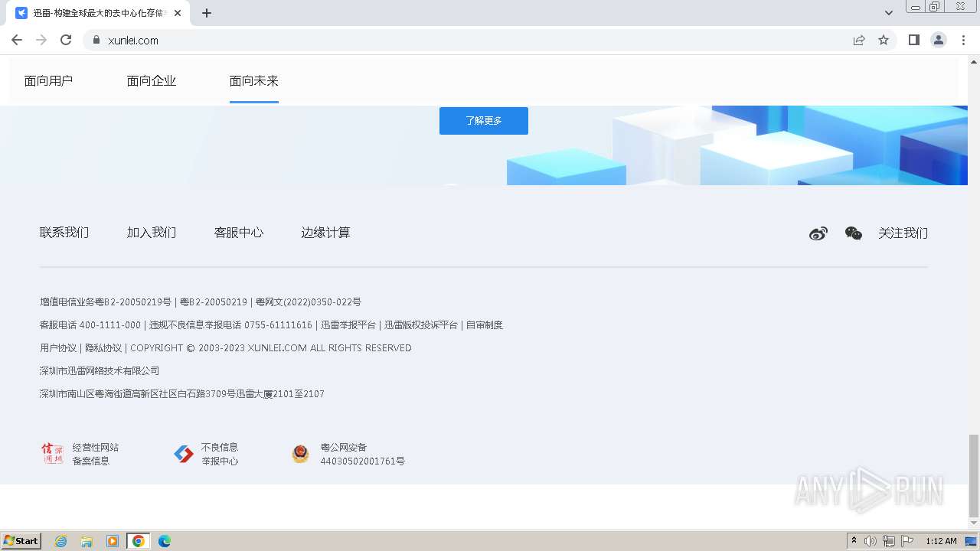Open 经营性网站备案信息 text link
Screen dimensions: 980x551
pos(96,454)
